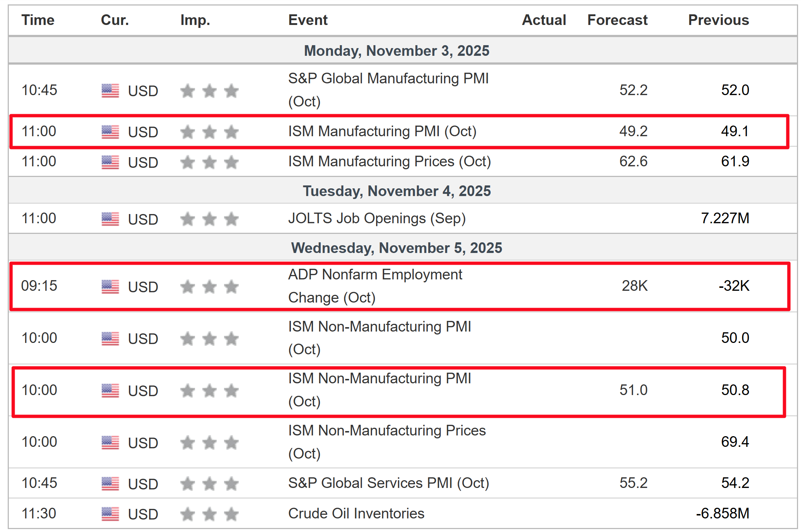Click the first star for JOLTS Job Openings importance
Image resolution: width=801 pixels, height=532 pixels.
coord(187,219)
